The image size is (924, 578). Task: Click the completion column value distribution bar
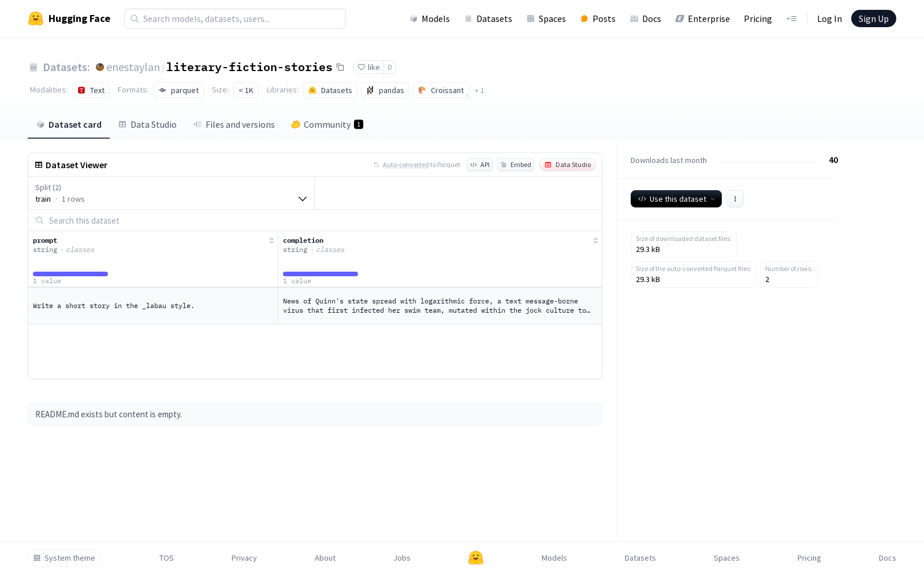321,274
